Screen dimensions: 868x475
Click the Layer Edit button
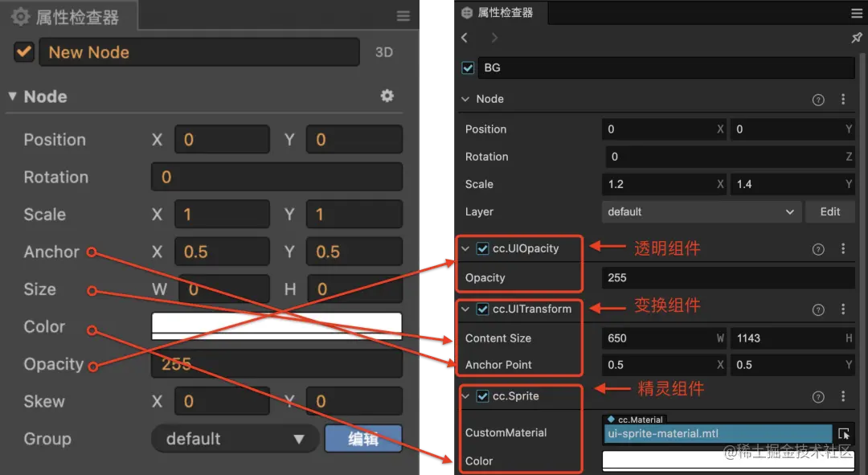829,212
